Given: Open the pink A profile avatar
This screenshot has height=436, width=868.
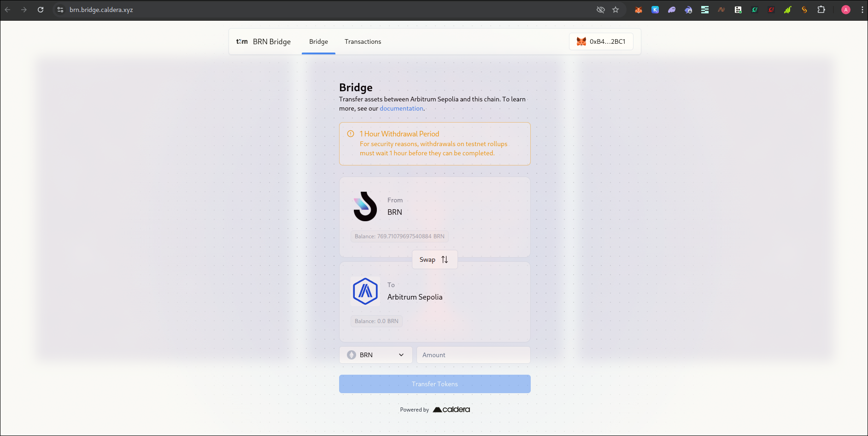Looking at the screenshot, I should pos(846,10).
